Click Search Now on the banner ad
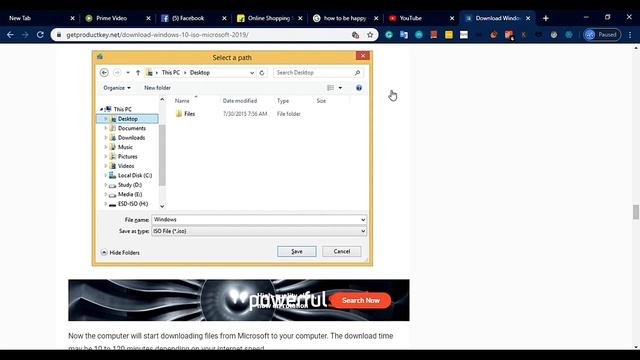 click(360, 300)
